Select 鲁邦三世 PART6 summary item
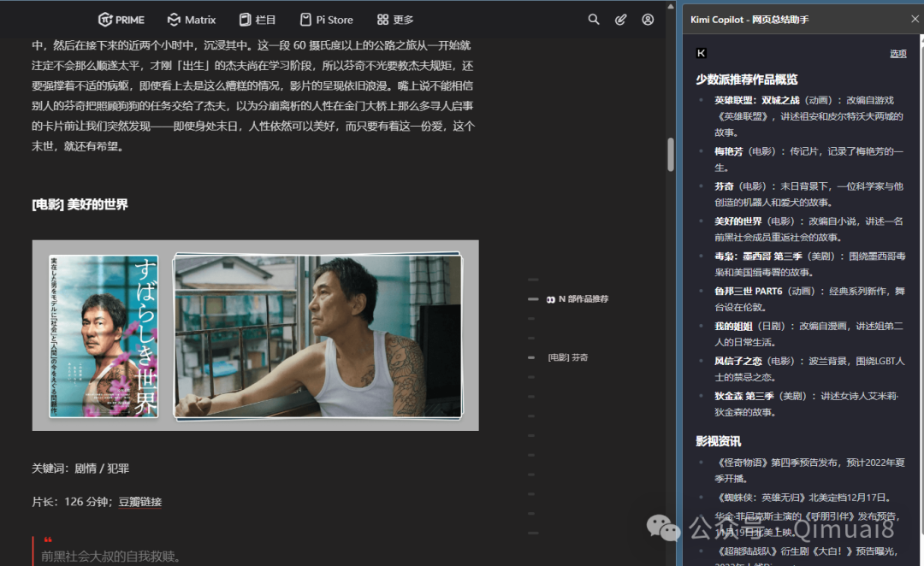Screen dimensions: 924x566 click(809, 299)
